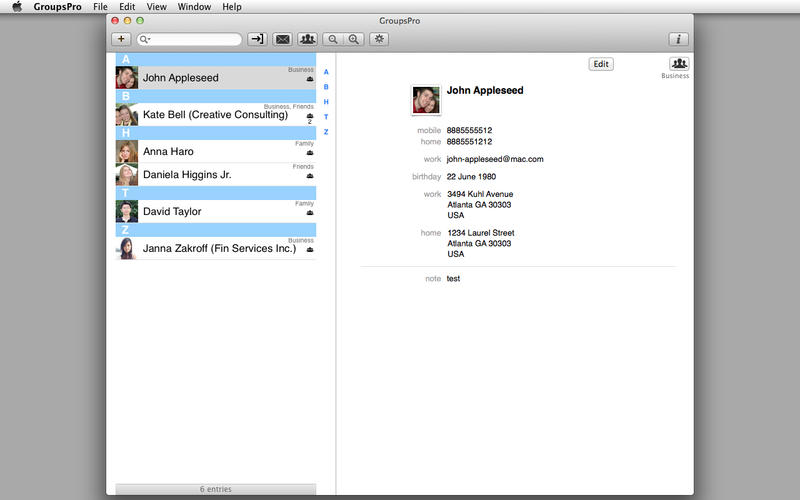
Task: Click the phone icon in John Appleseed's row
Action: pyautogui.click(x=310, y=79)
